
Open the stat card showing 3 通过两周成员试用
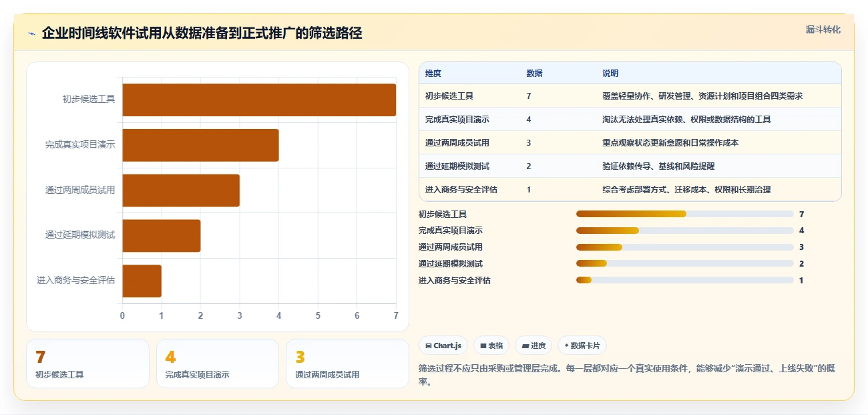point(347,364)
